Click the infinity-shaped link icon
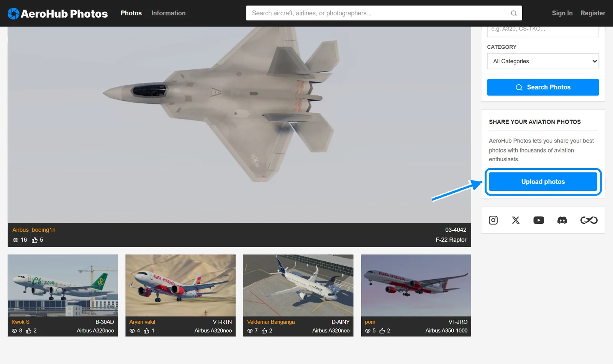The height and width of the screenshot is (364, 613). (x=589, y=220)
